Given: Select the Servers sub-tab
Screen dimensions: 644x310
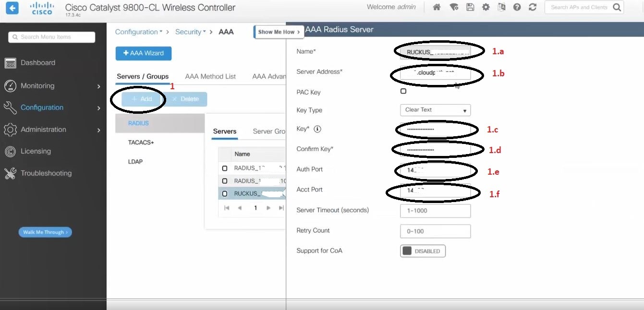Looking at the screenshot, I should point(225,131).
